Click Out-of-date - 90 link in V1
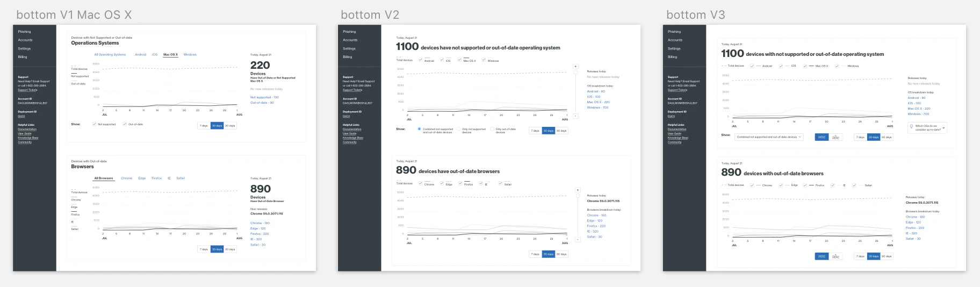 point(262,102)
